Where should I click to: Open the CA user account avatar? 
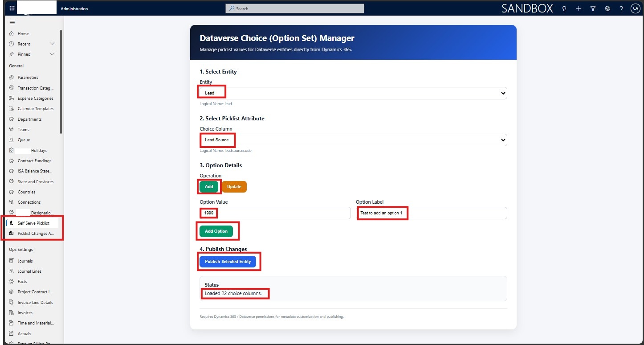(635, 8)
